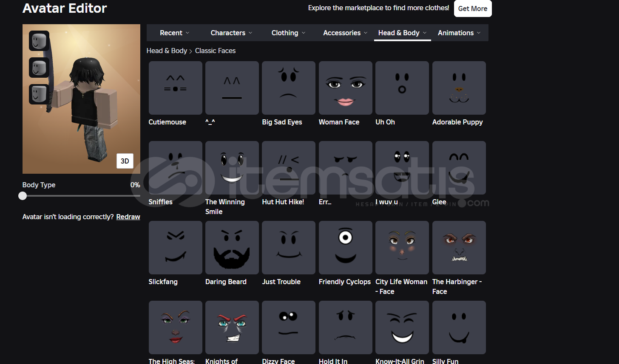
Task: Click the Body Type slider handle
Action: tap(23, 196)
